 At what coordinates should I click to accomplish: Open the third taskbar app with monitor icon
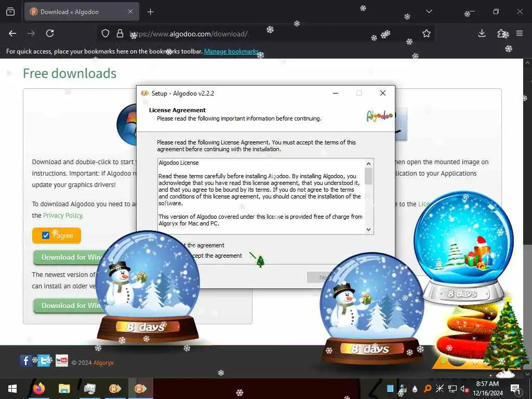(89, 389)
